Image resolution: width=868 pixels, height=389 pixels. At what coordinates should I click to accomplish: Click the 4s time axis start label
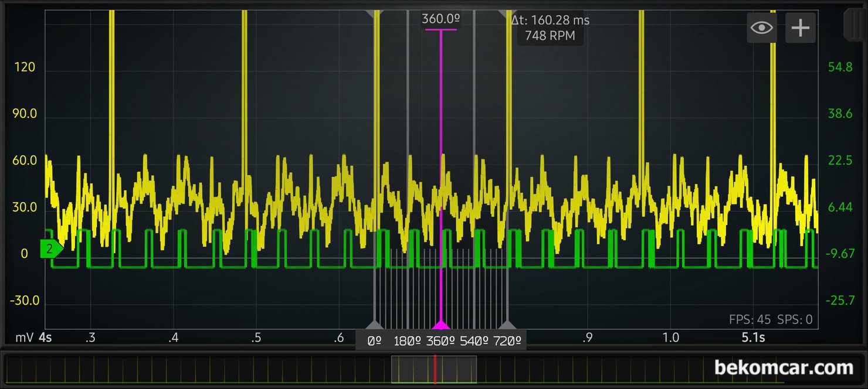(45, 338)
